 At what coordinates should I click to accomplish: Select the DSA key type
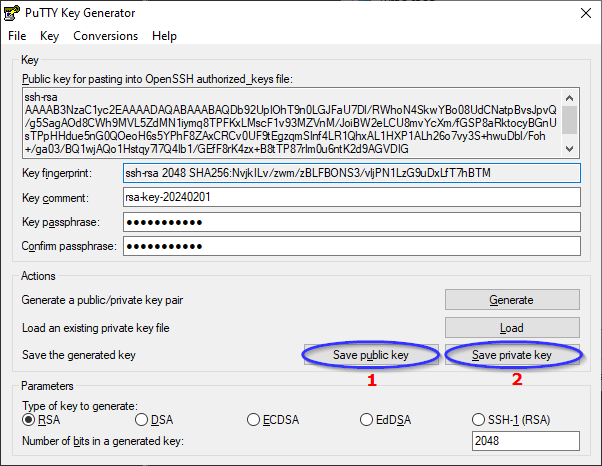click(x=141, y=420)
